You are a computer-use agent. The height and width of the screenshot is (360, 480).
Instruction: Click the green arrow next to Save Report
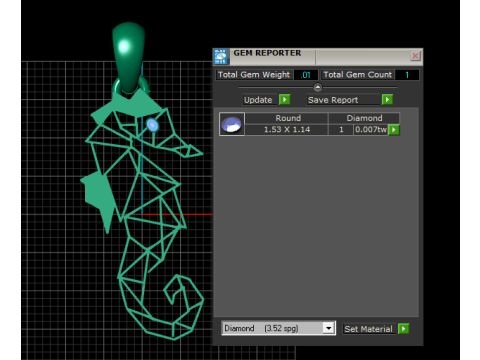(x=387, y=99)
